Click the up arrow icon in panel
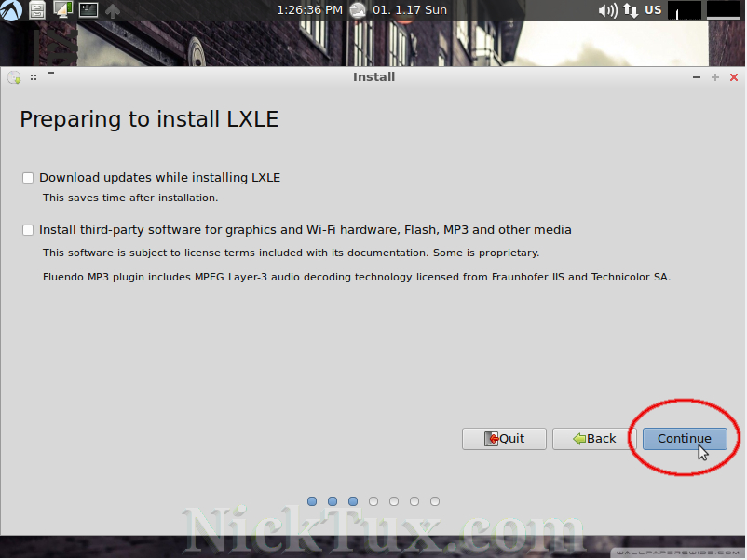The width and height of the screenshot is (747, 560). pyautogui.click(x=113, y=11)
